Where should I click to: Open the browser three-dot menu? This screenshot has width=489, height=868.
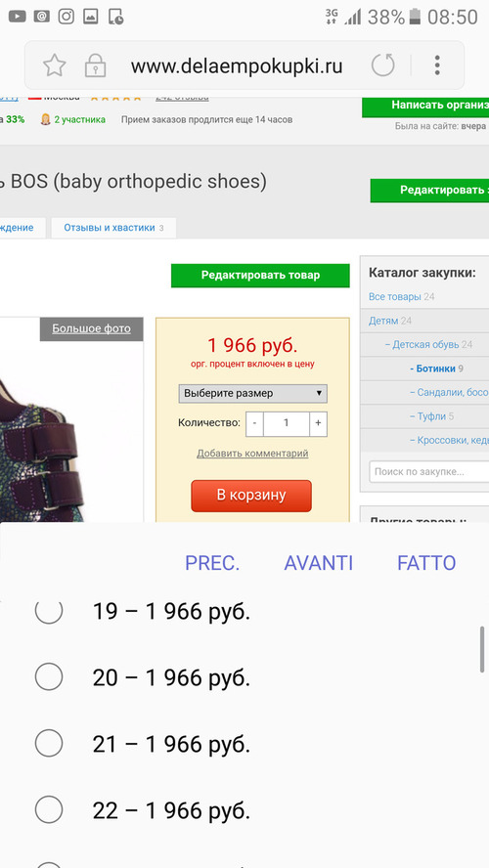click(x=437, y=65)
